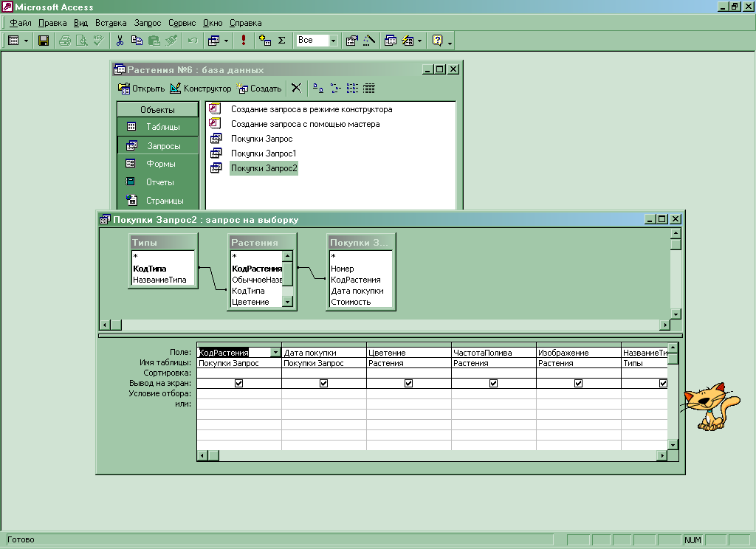Click the Query Type icon
This screenshot has width=756, height=549.
click(x=213, y=41)
